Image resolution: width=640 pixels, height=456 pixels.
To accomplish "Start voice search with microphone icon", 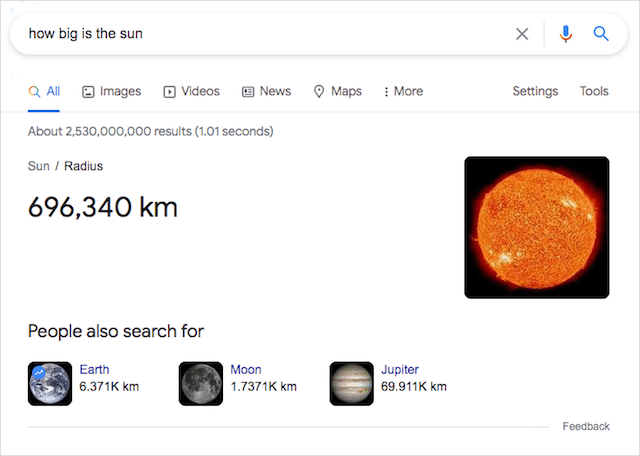I will pyautogui.click(x=566, y=34).
